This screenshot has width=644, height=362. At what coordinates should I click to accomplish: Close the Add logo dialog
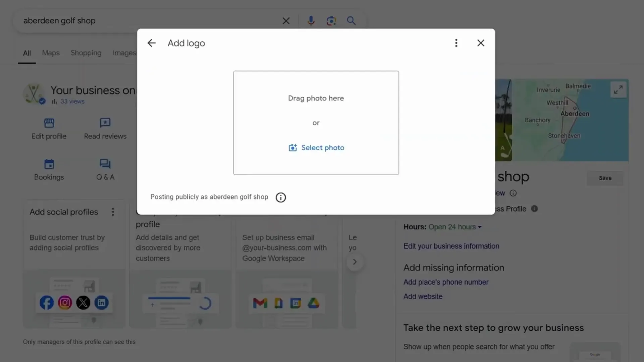coord(481,43)
